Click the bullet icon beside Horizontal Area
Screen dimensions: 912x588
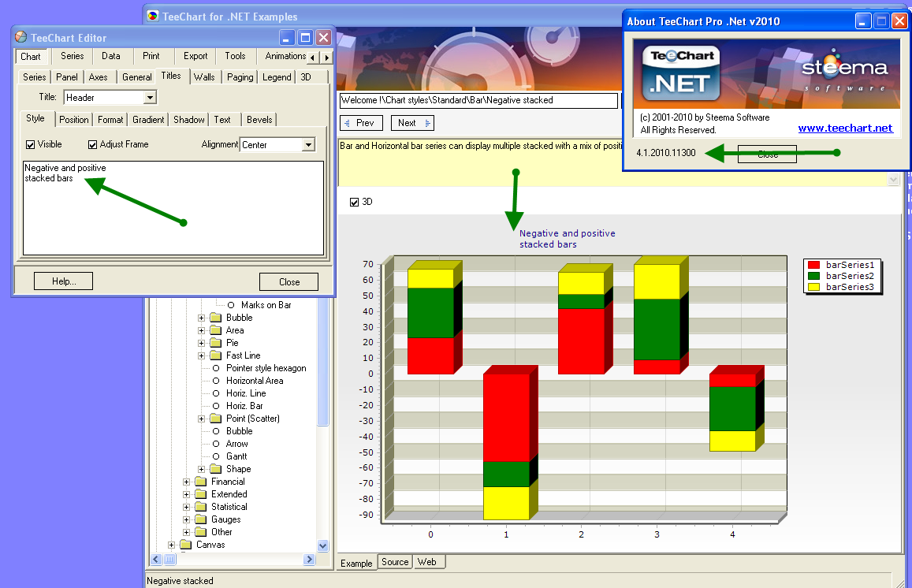(216, 381)
